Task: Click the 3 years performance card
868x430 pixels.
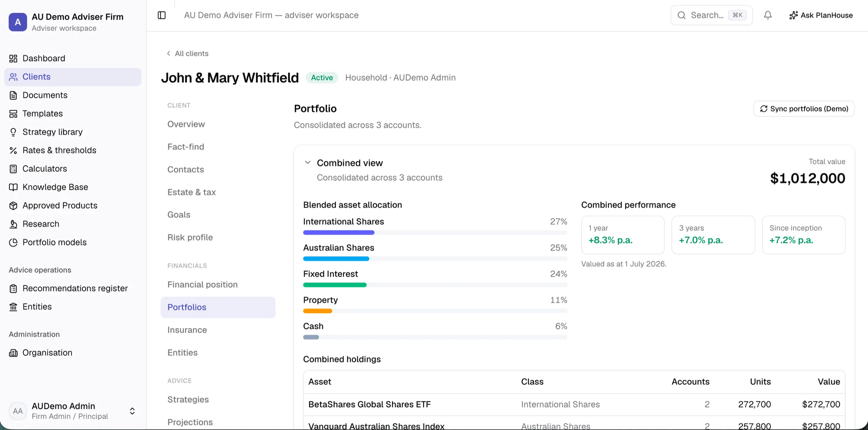Action: (713, 235)
